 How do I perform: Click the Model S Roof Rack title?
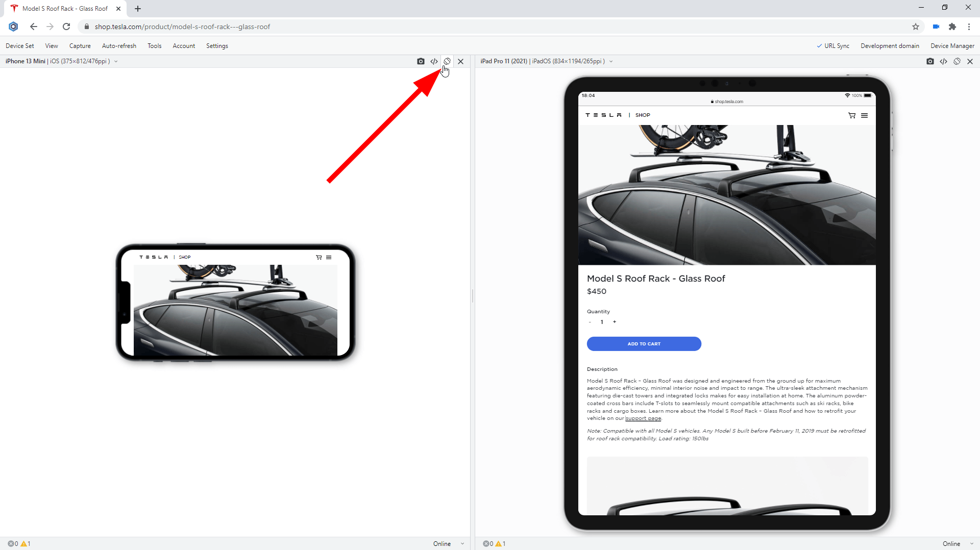click(x=656, y=279)
